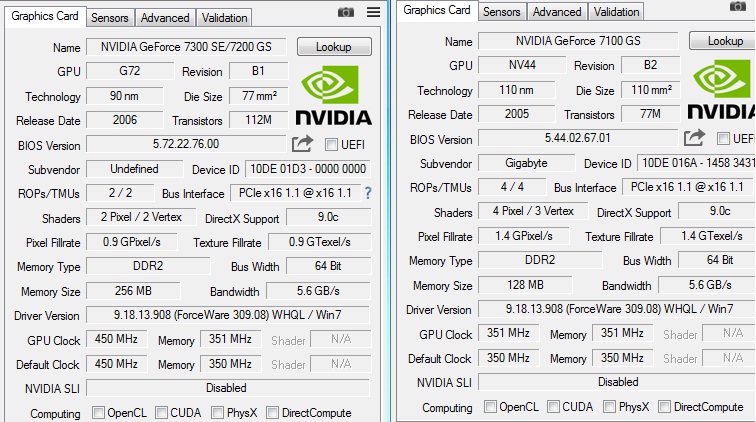This screenshot has width=756, height=422.
Task: Click BIOS export arrow icon in right window
Action: [x=694, y=137]
